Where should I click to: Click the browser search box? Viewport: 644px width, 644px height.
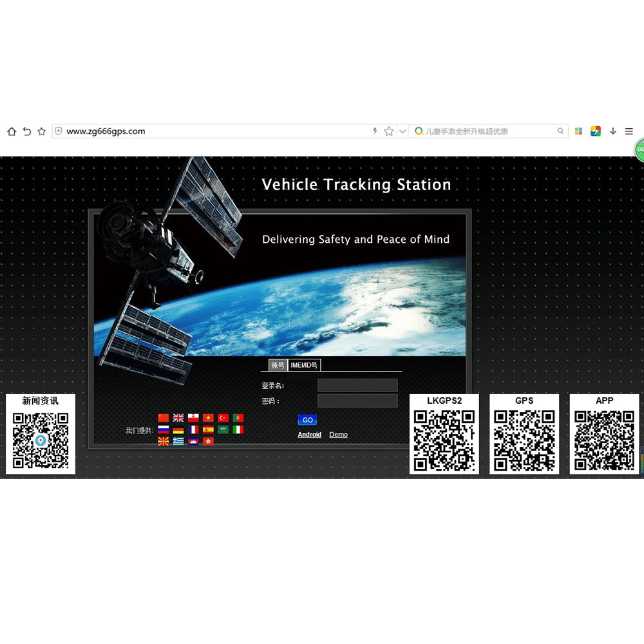(x=489, y=131)
